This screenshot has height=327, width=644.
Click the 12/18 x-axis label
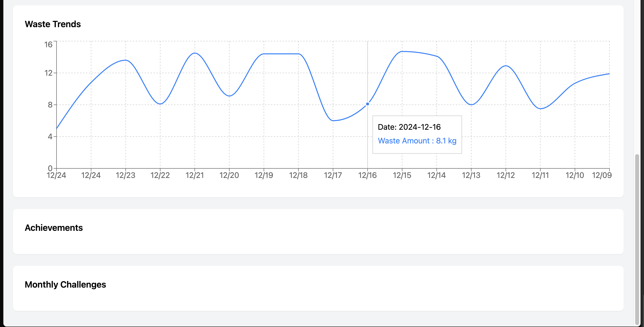tap(298, 175)
